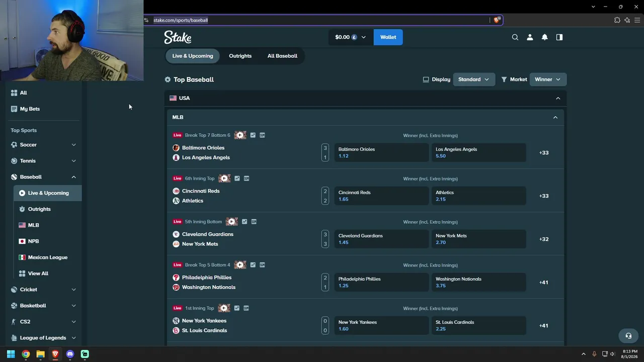Click the Stake logo

pos(178,37)
